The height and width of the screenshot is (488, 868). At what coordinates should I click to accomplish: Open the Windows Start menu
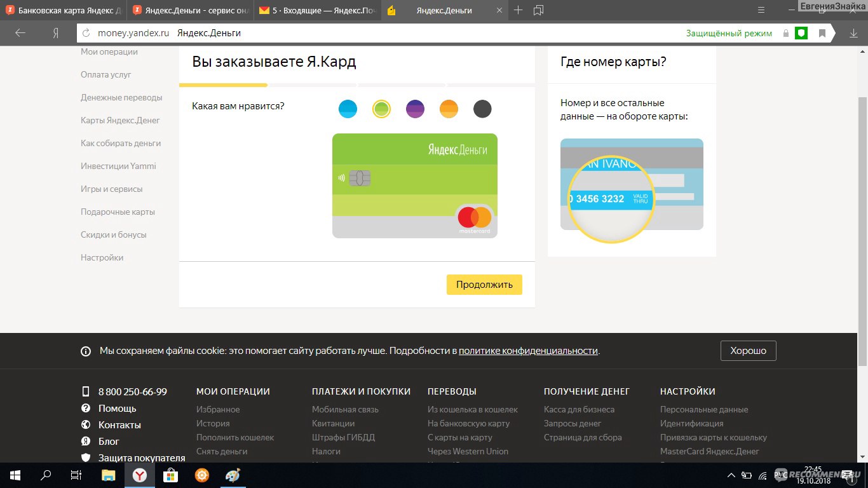pyautogui.click(x=15, y=475)
